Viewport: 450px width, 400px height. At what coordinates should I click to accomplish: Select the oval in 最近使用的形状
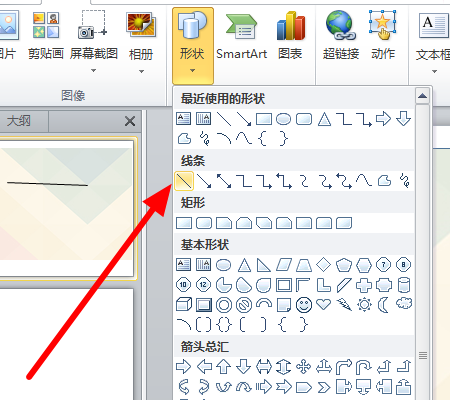coord(283,119)
